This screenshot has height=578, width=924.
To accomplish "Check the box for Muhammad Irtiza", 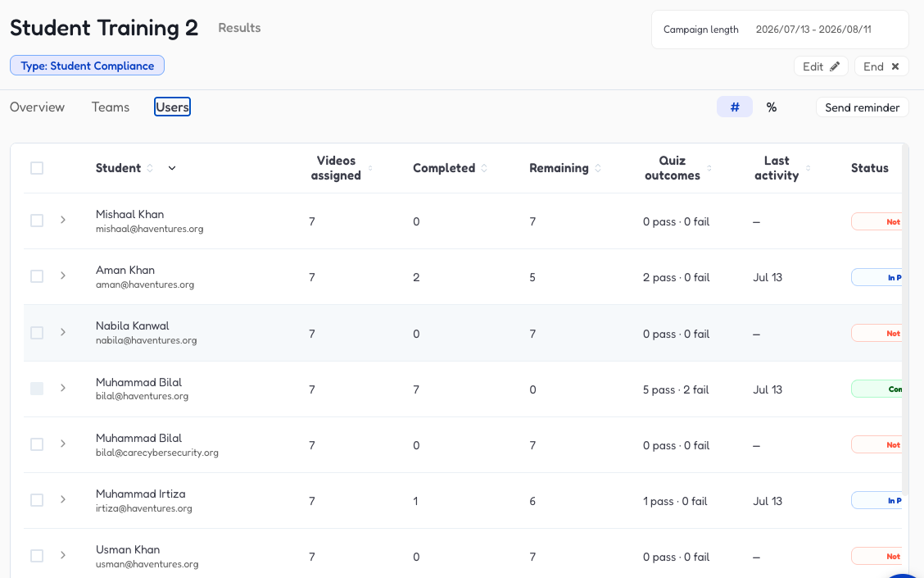I will (x=37, y=500).
